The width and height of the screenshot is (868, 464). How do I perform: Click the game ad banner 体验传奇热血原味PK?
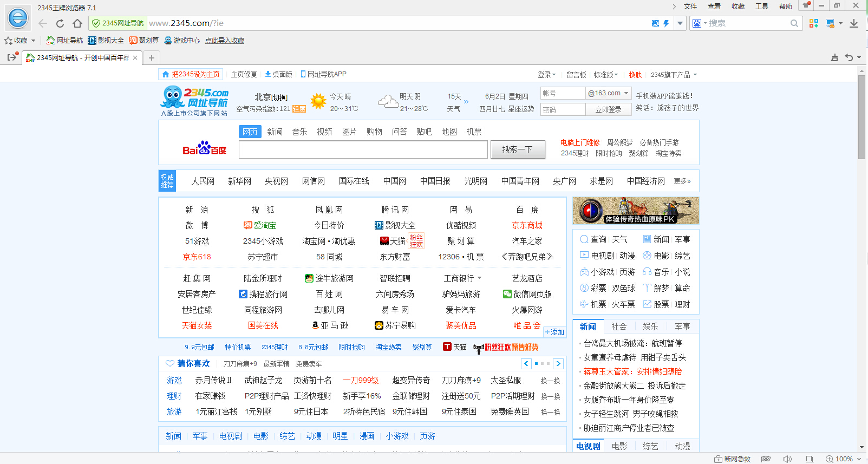[x=636, y=211]
